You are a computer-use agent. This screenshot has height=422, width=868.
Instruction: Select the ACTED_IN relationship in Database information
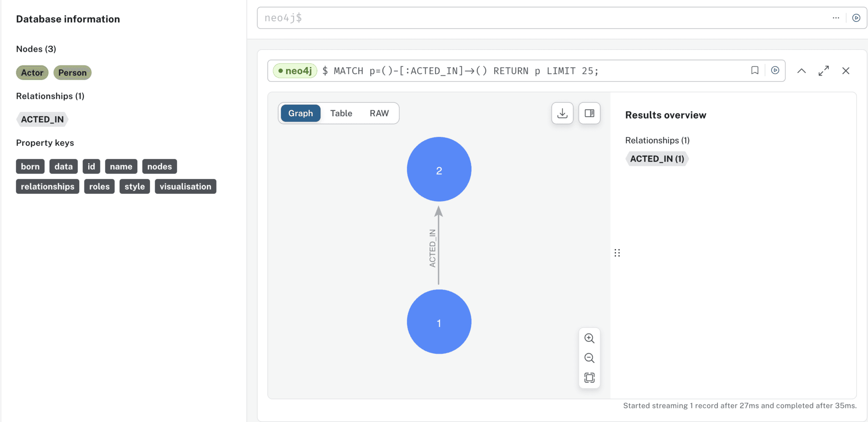coord(42,119)
